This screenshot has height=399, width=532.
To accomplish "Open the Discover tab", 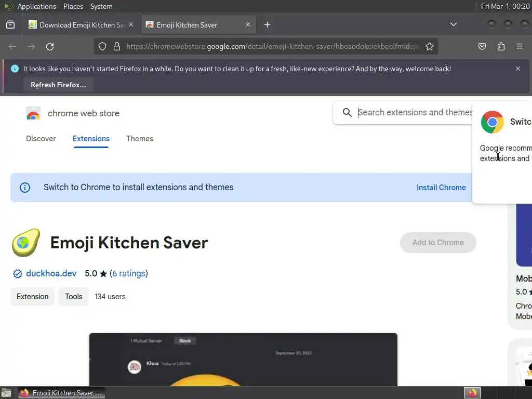I will (41, 139).
